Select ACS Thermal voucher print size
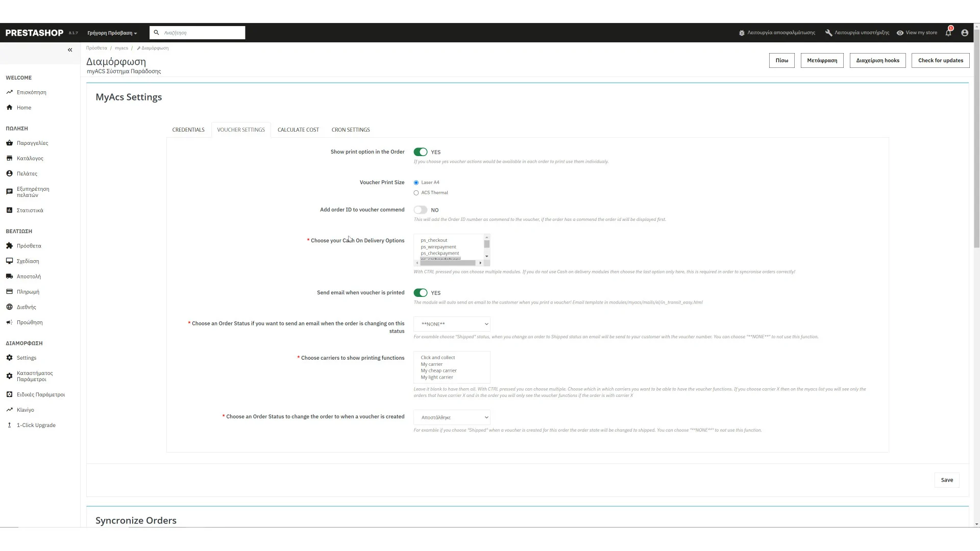 click(416, 193)
